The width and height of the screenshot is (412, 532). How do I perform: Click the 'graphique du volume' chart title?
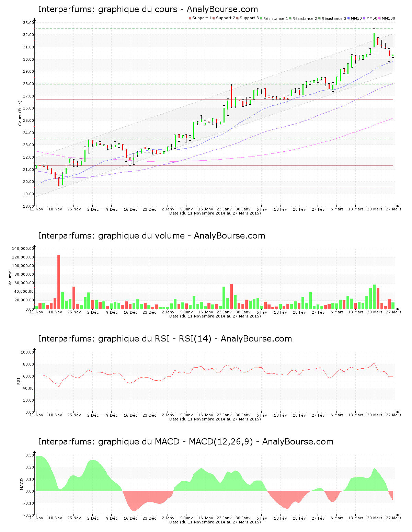click(x=152, y=236)
